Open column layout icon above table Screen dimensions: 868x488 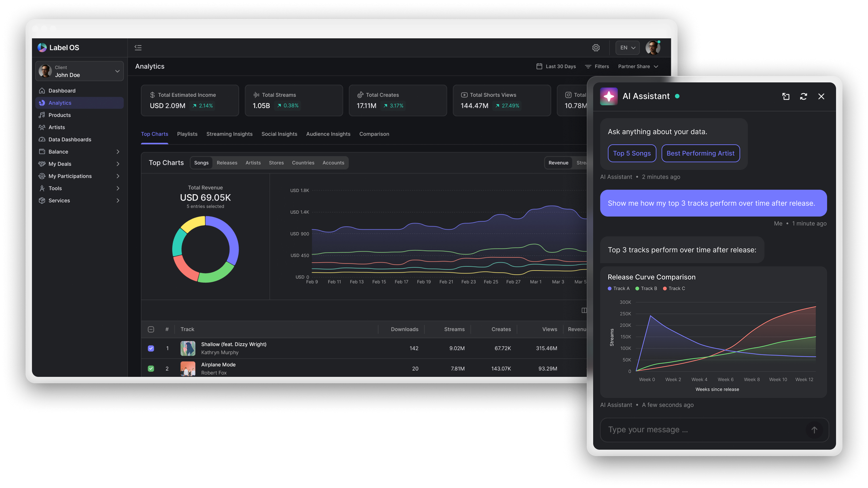click(x=584, y=310)
